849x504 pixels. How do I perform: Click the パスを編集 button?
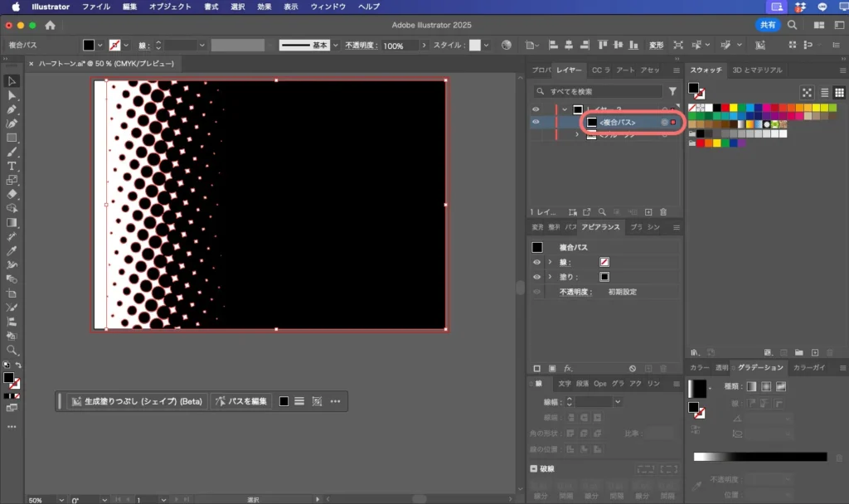[241, 401]
